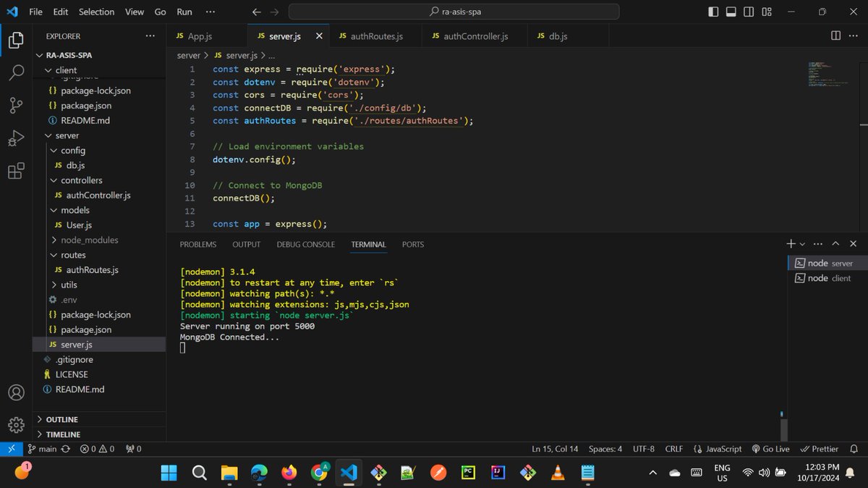Open Explorer Views and More Actions ellipsis
The height and width of the screenshot is (488, 868).
pyautogui.click(x=150, y=35)
